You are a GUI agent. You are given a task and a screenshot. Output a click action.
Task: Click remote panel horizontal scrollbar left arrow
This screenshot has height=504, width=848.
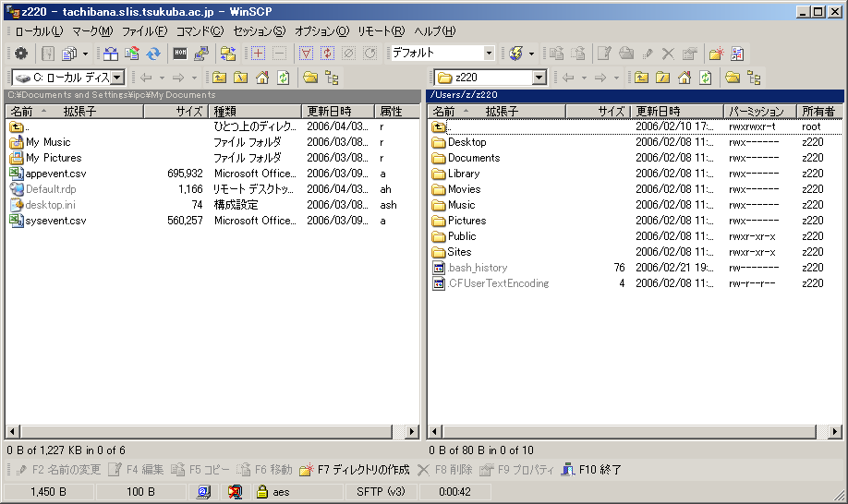pyautogui.click(x=435, y=431)
